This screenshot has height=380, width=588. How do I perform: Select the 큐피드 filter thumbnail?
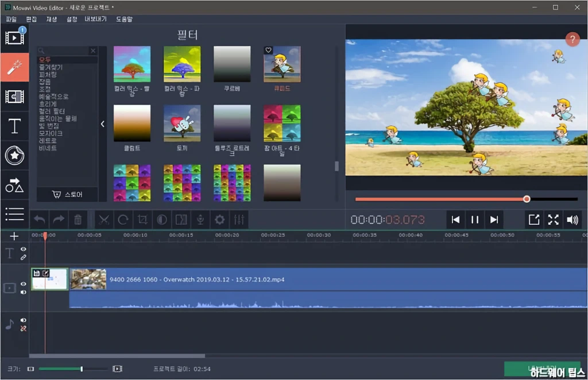click(x=282, y=64)
